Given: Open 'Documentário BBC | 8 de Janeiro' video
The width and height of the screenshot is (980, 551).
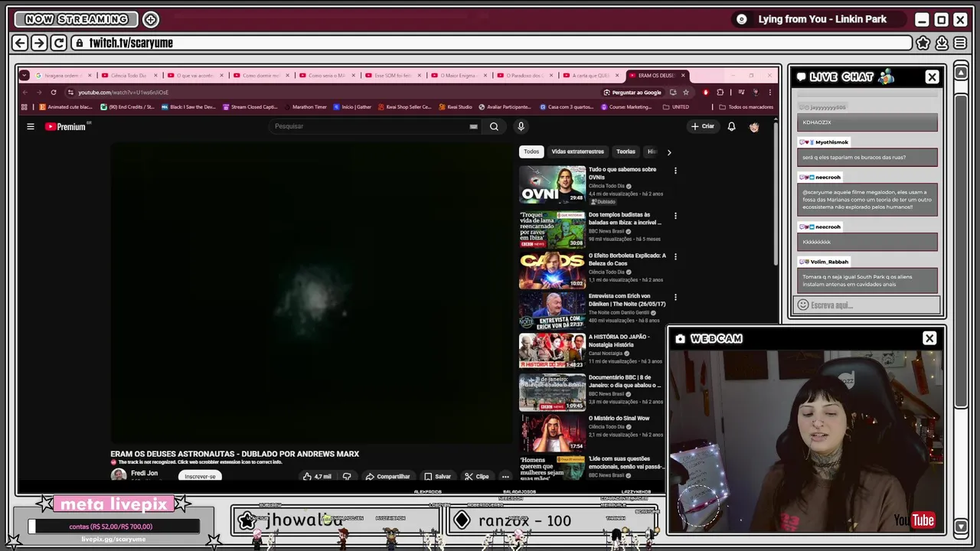Looking at the screenshot, I should (624, 381).
